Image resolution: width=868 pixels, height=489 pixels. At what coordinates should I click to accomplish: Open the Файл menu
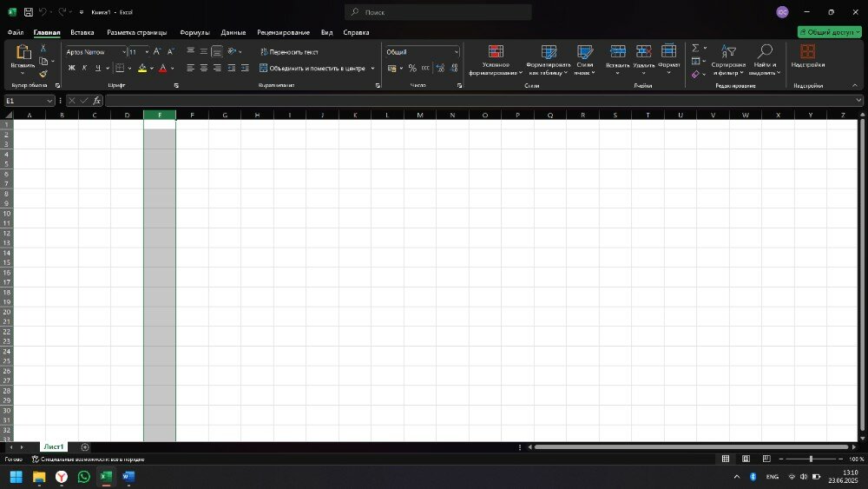click(16, 32)
